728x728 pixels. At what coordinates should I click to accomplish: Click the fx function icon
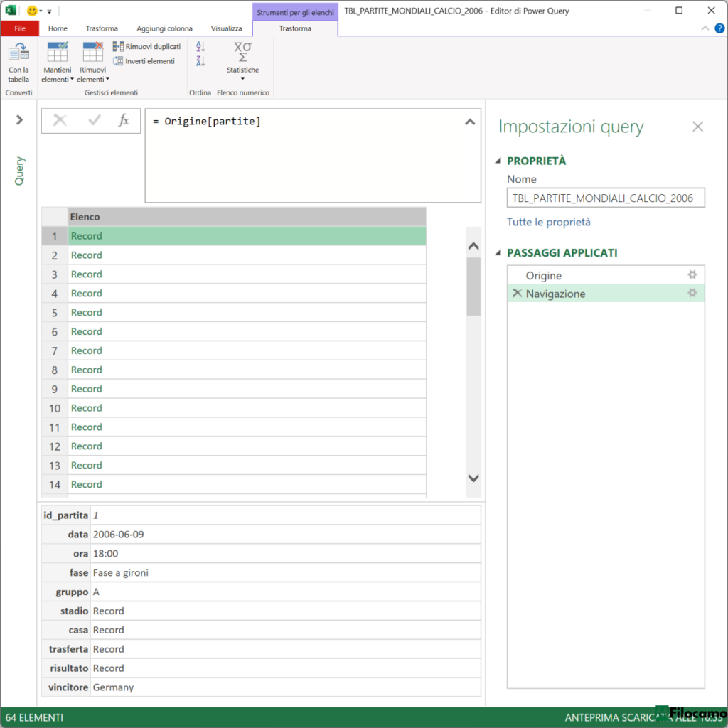tap(124, 121)
